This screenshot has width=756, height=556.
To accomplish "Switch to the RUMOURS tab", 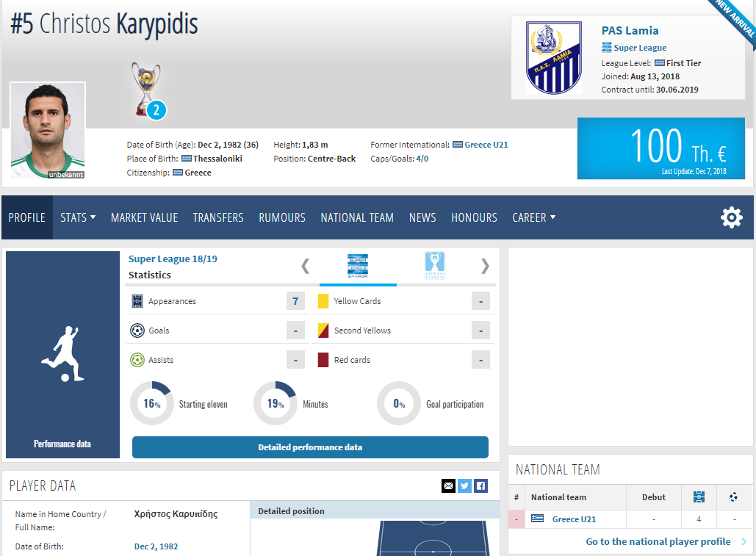I will [x=282, y=217].
